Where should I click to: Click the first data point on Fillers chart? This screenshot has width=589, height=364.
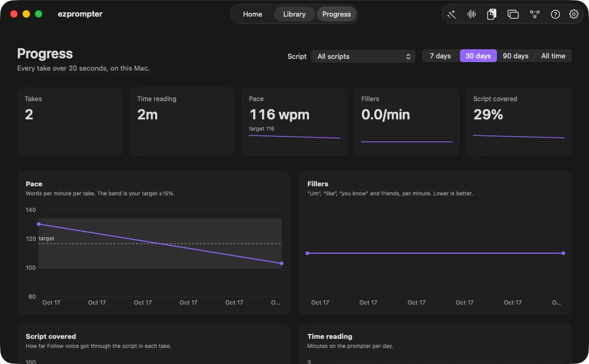[x=307, y=253]
